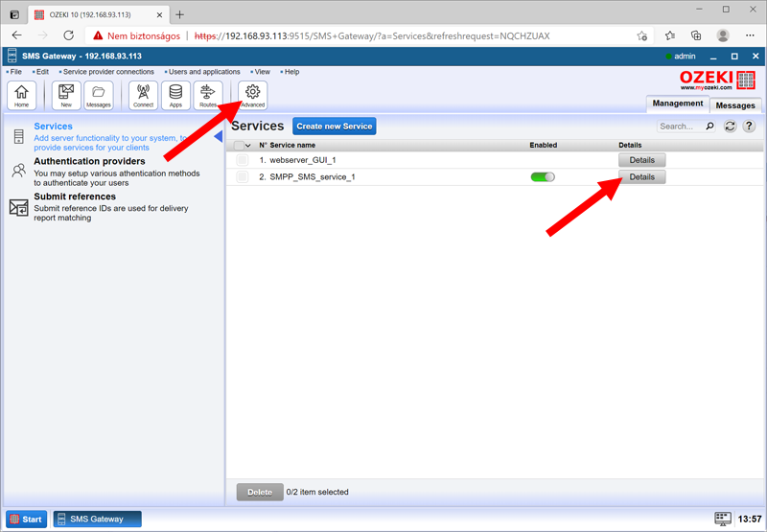Image resolution: width=767 pixels, height=532 pixels.
Task: Open the Services link in sidebar
Action: (x=53, y=127)
